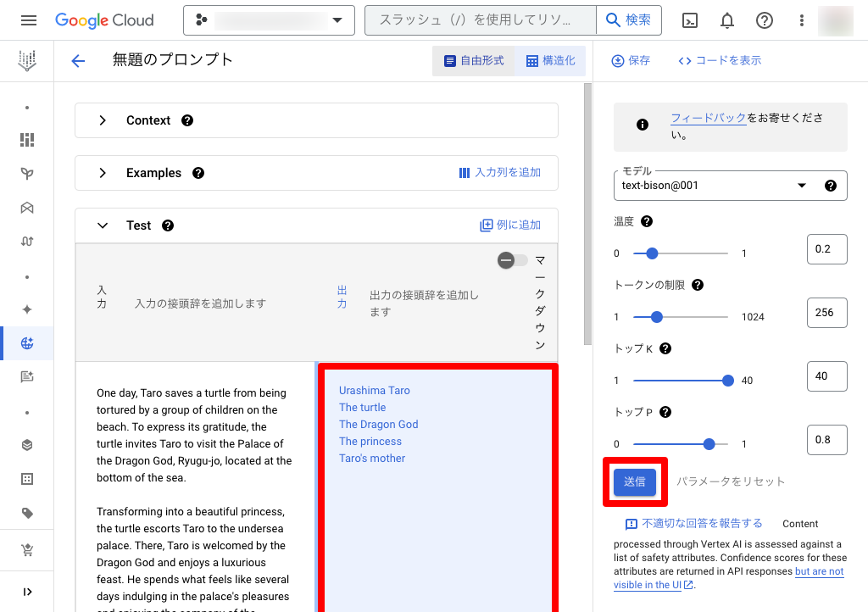
Task: Open the フィードバック link
Action: (x=708, y=119)
